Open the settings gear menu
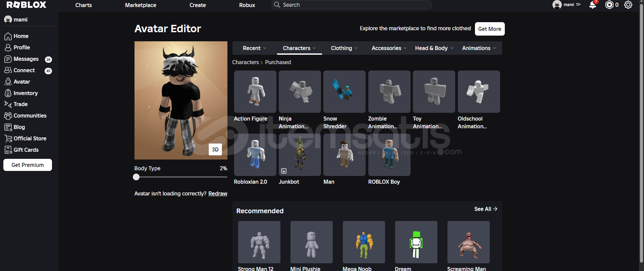Viewport: 644px width, 271px height. 628,5
